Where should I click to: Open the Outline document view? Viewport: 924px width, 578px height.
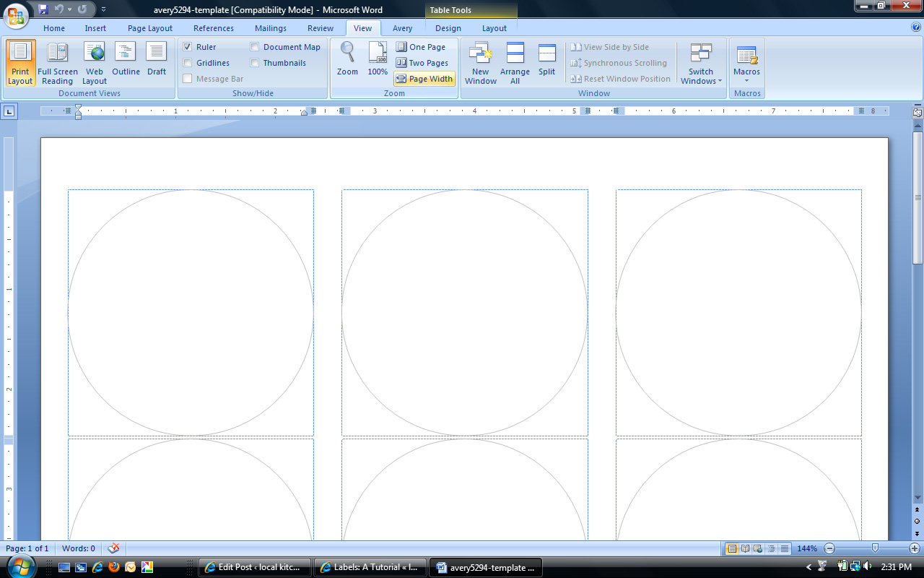pos(126,62)
